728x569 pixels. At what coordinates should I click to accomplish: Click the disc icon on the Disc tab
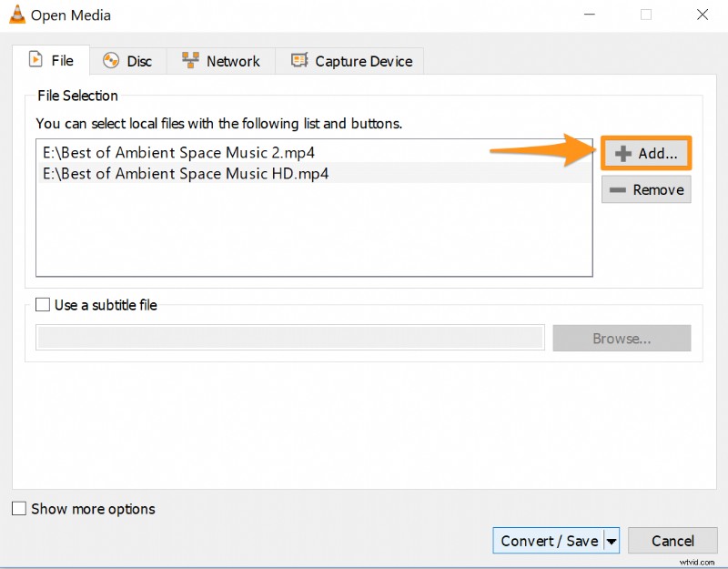[111, 60]
